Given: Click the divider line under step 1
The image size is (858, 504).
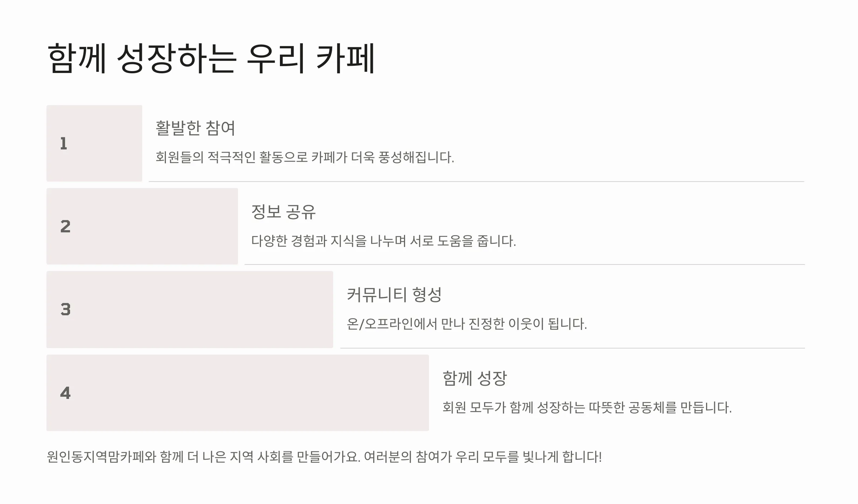Looking at the screenshot, I should [x=477, y=182].
